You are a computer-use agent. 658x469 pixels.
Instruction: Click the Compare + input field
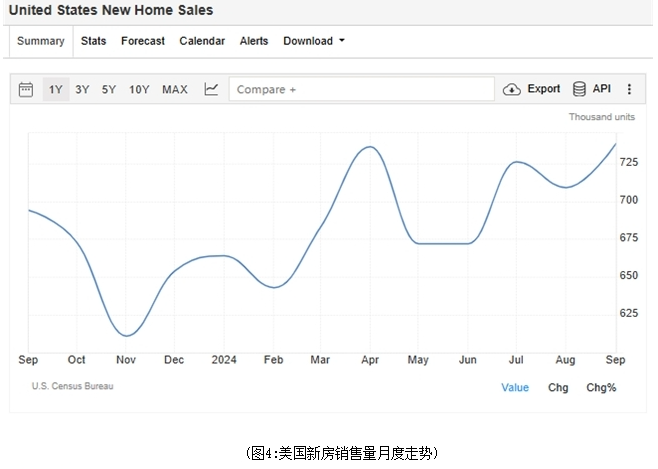(362, 89)
